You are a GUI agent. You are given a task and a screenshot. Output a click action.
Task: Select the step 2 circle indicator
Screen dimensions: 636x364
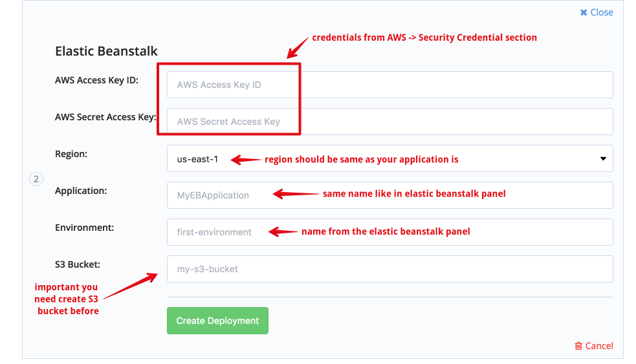(x=36, y=178)
